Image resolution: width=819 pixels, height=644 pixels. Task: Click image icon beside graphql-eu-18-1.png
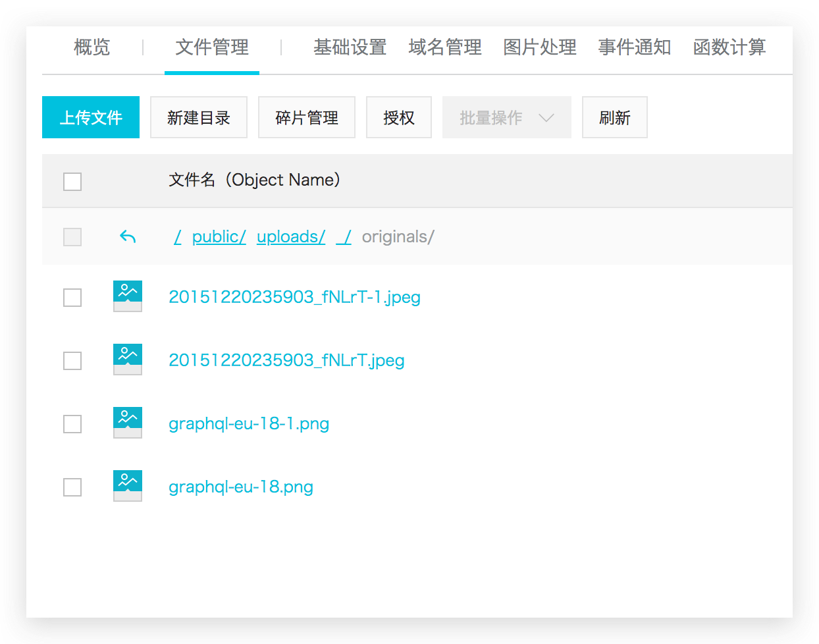click(128, 423)
